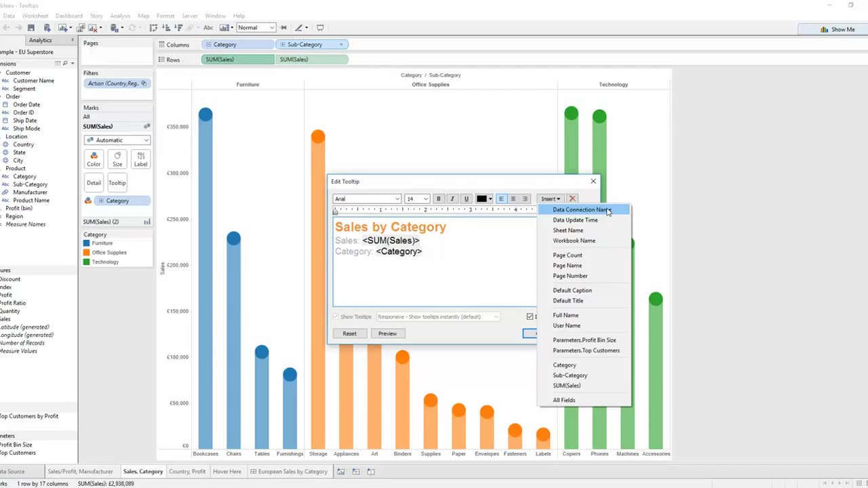Open the Color mark card
Viewport: 868px width, 488px height.
[94, 159]
